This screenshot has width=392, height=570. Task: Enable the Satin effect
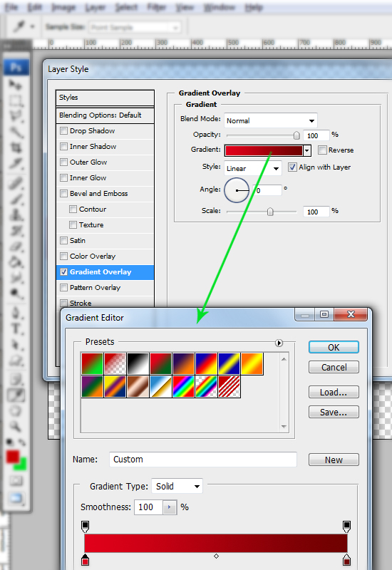pos(63,240)
